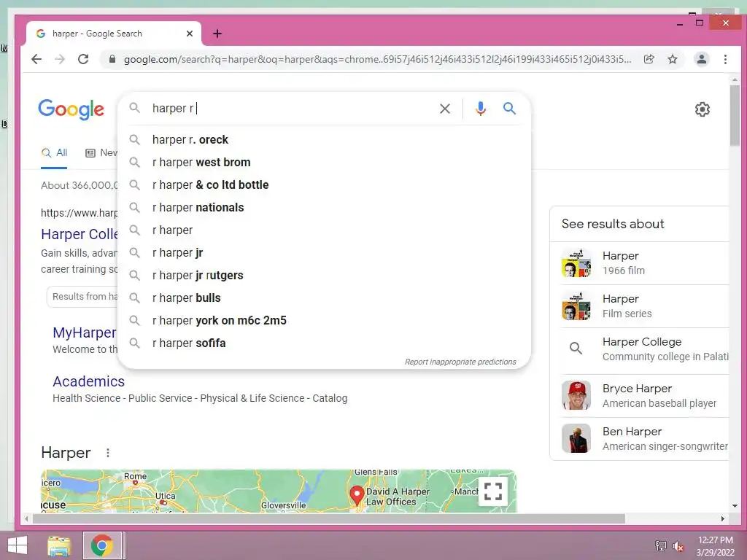Viewport: 747px width, 560px height.
Task: Click the address bar URL
Action: coord(377,59)
